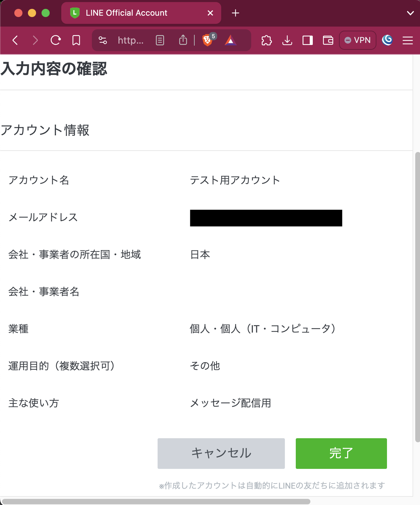
Task: Open the browser hamburger menu
Action: click(407, 40)
